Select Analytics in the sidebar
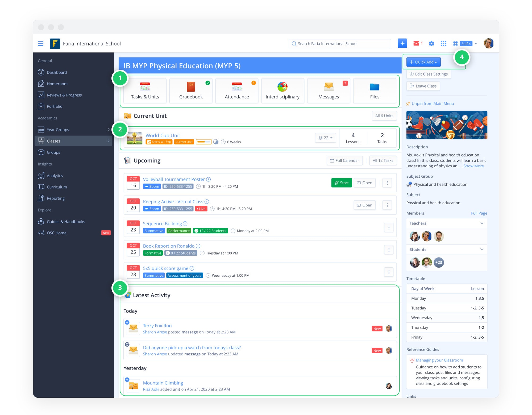Screen dimensions: 532x415 click(x=55, y=176)
